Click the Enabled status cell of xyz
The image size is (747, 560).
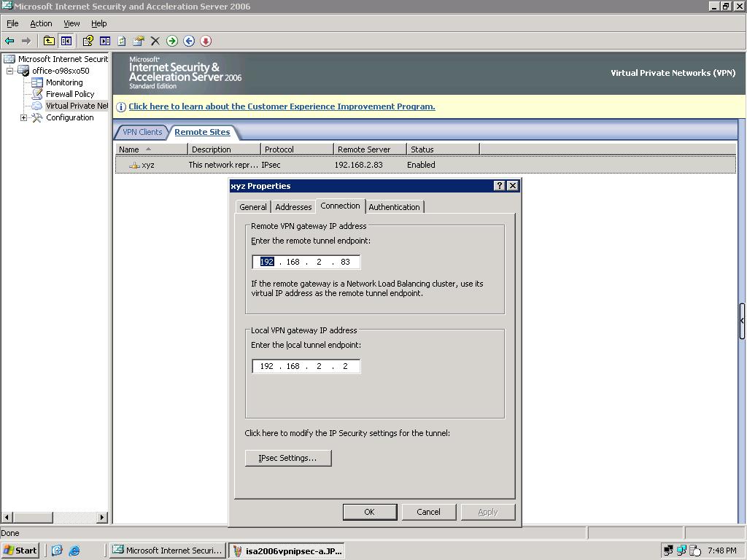421,165
